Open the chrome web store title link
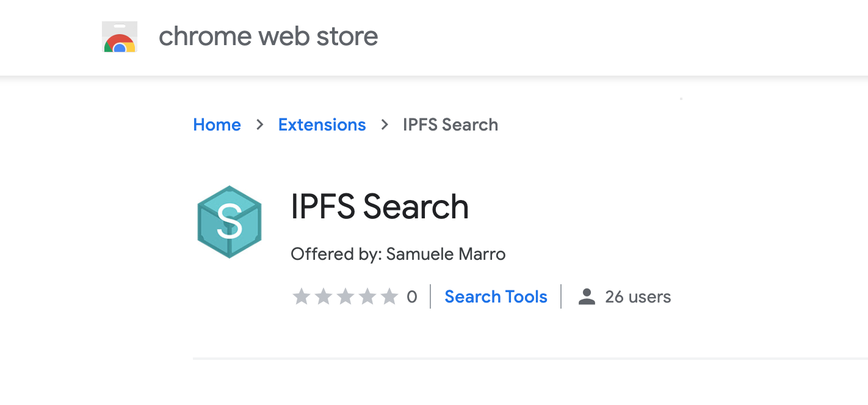The height and width of the screenshot is (405, 868). pyautogui.click(x=269, y=37)
